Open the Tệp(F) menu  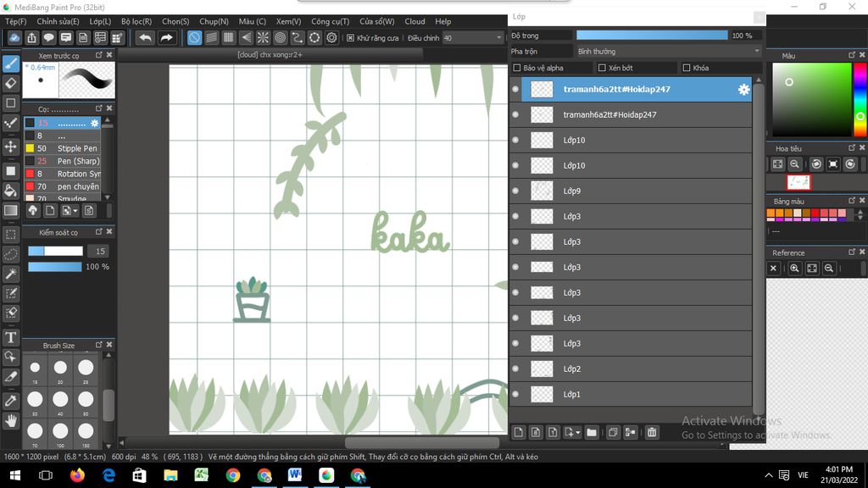coord(15,21)
